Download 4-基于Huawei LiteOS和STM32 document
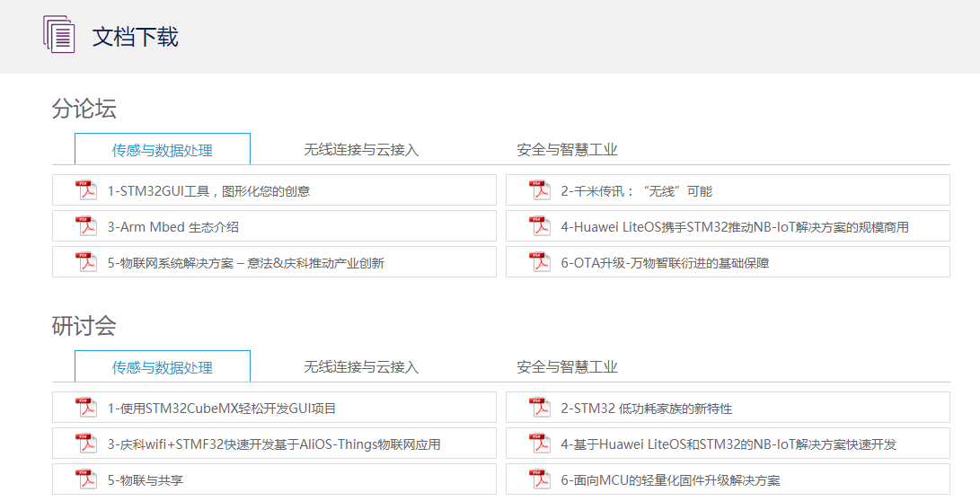 (x=728, y=444)
